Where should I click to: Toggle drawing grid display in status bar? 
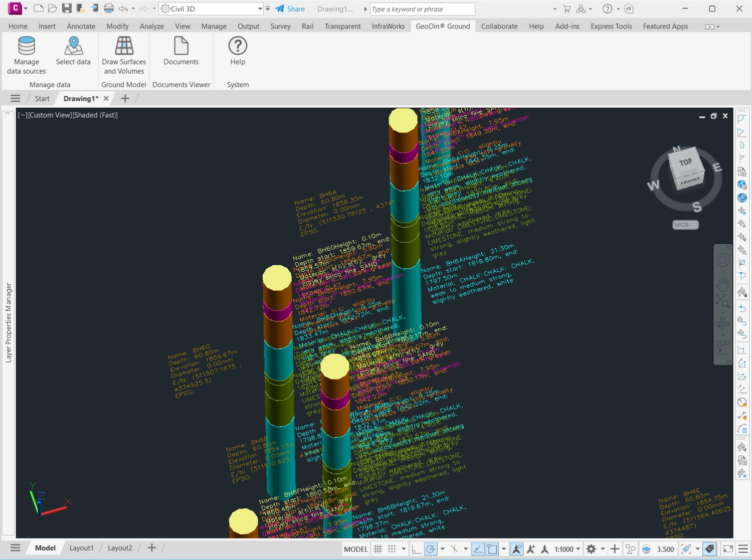pos(378,549)
